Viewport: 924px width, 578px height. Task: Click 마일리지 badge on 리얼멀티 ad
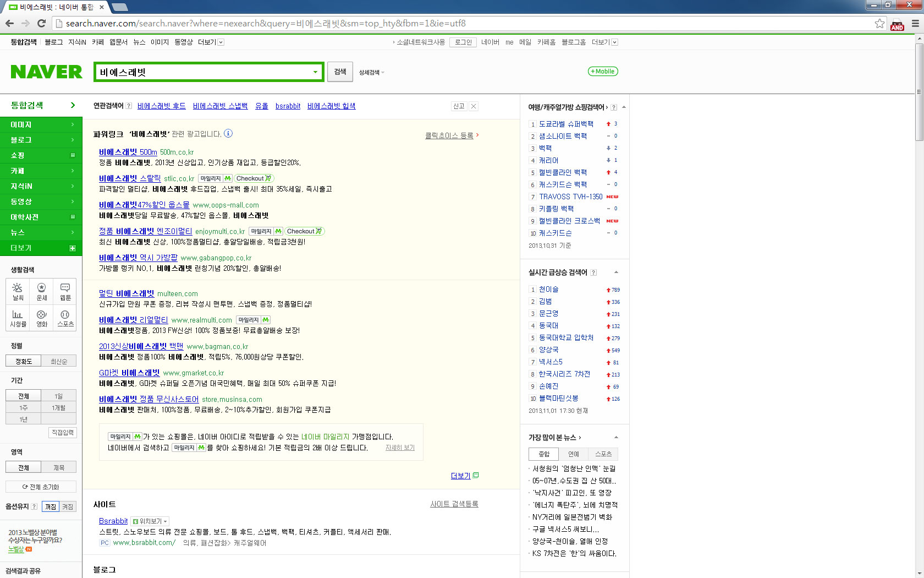pos(253,320)
